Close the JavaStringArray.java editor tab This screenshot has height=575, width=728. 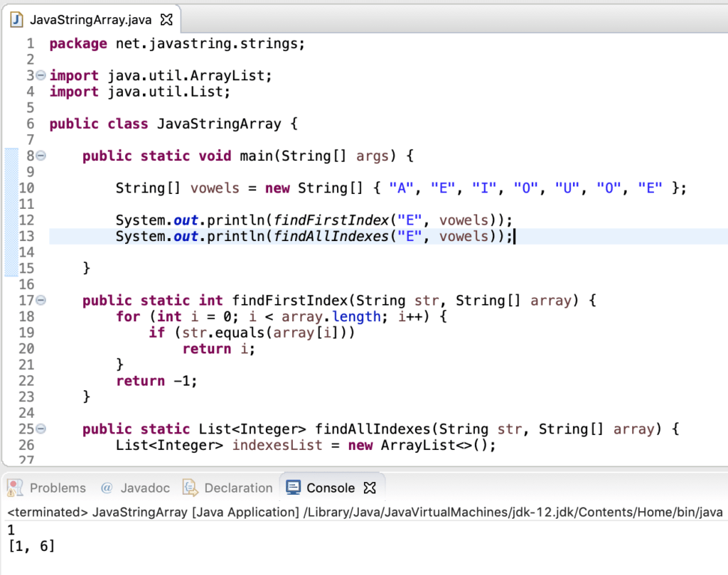coord(166,19)
